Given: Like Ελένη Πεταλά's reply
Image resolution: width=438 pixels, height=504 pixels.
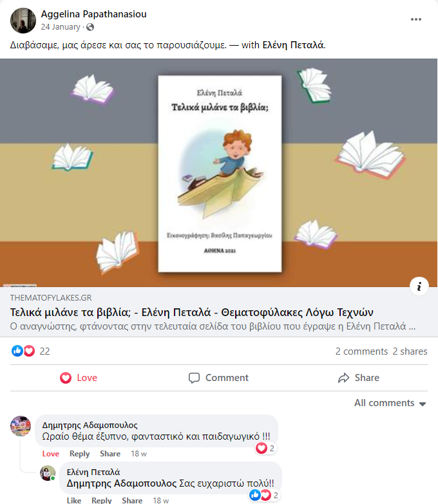Looking at the screenshot, I should (74, 500).
